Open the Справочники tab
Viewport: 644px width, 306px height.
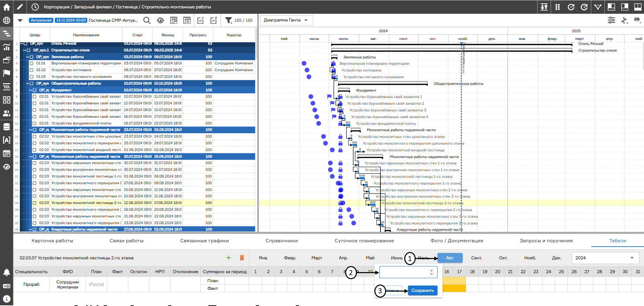coord(282,241)
